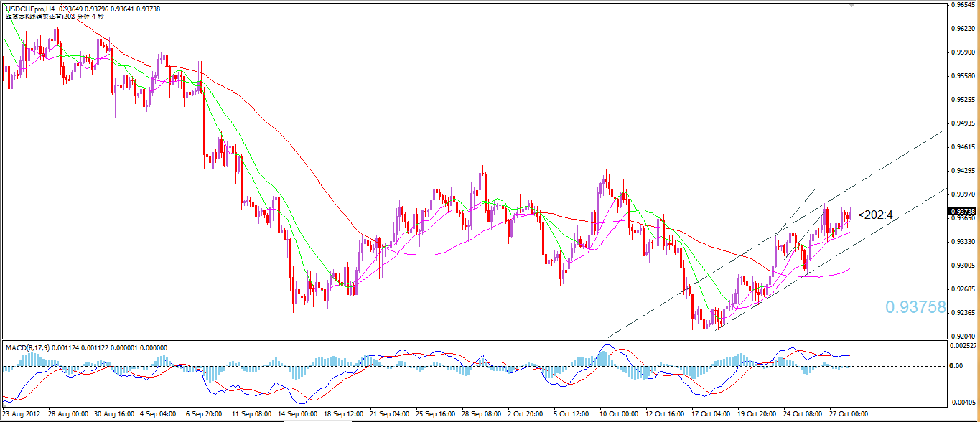Select the USDCHFpro,H4 chart title text
This screenshot has height=422, width=980.
click(x=29, y=8)
